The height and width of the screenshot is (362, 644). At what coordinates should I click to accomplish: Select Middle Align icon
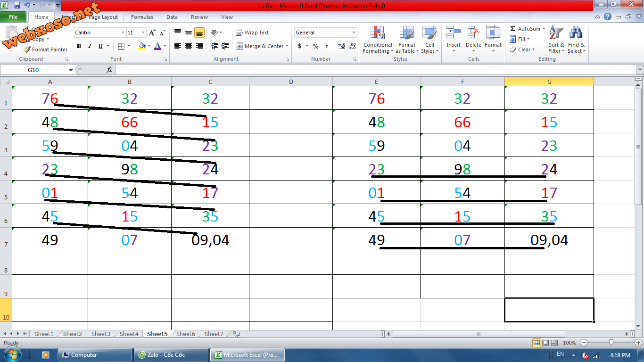[189, 33]
